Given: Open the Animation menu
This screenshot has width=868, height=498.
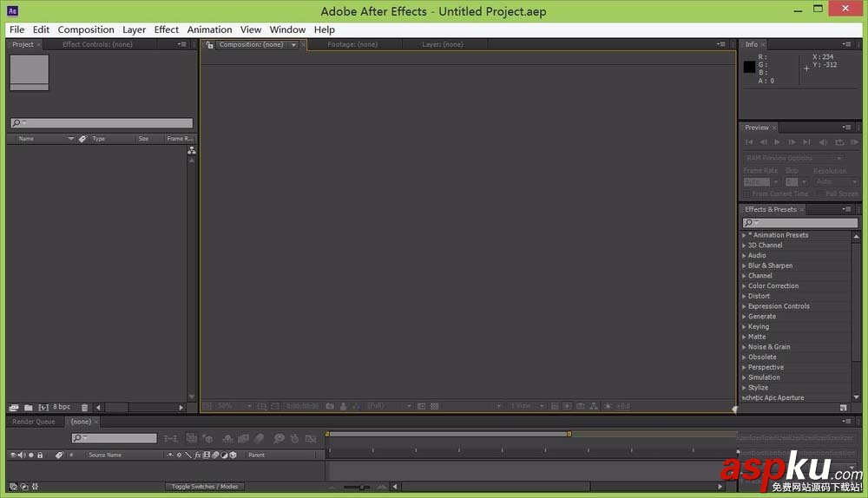Looking at the screenshot, I should pyautogui.click(x=209, y=29).
